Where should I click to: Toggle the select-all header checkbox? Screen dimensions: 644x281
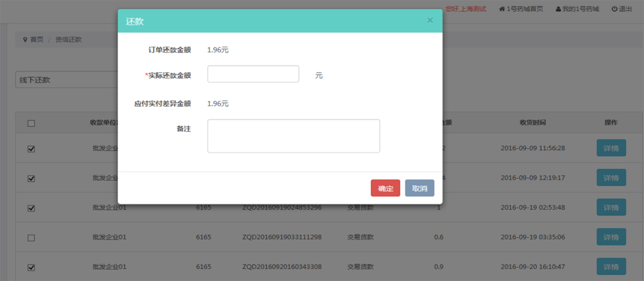(x=31, y=123)
